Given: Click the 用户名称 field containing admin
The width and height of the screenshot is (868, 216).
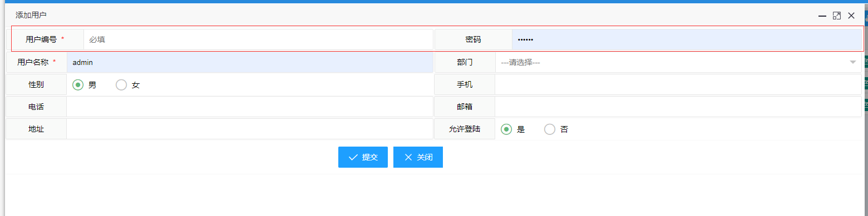Looking at the screenshot, I should (x=250, y=62).
